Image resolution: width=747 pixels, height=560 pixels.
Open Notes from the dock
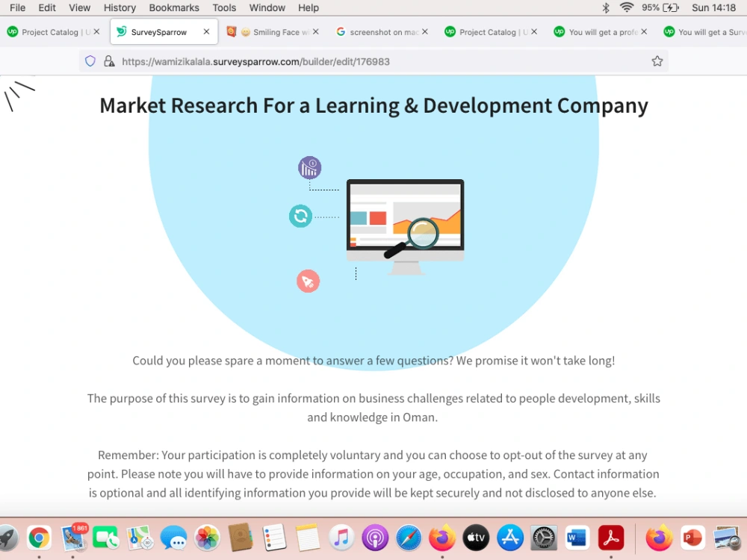pos(308,538)
